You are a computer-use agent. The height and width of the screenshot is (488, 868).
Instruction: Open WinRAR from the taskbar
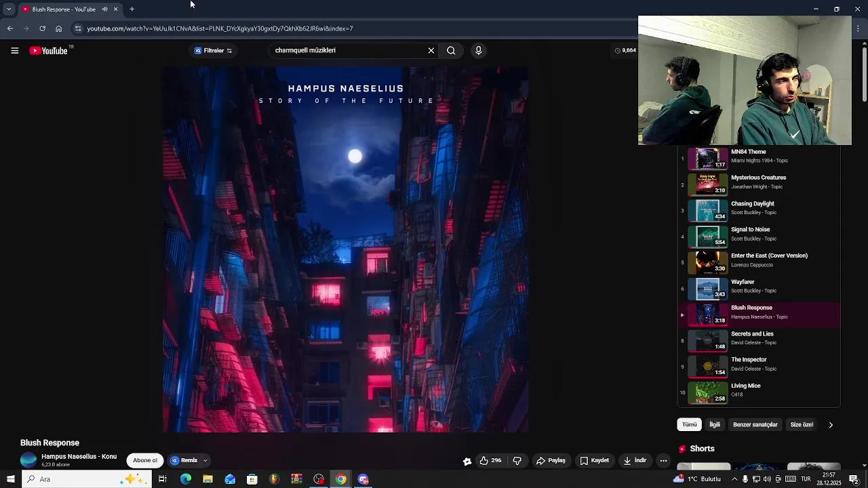(296, 479)
